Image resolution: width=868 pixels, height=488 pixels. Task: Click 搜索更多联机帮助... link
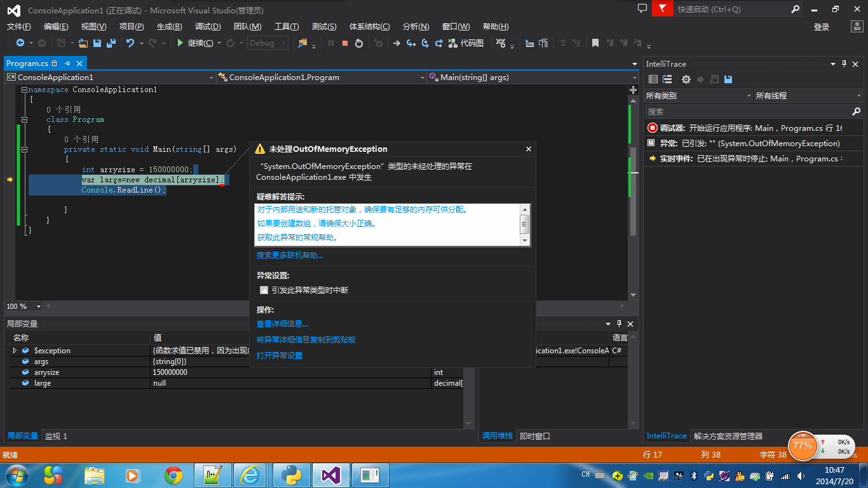pos(290,255)
